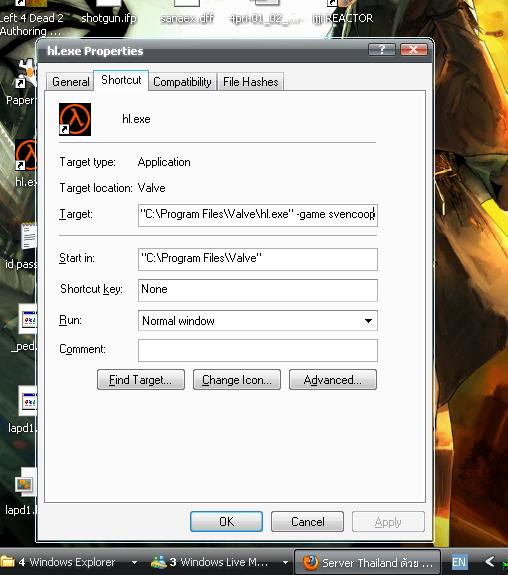Select the hl.exe desktop shortcut icon
The image size is (508, 575).
click(x=26, y=155)
